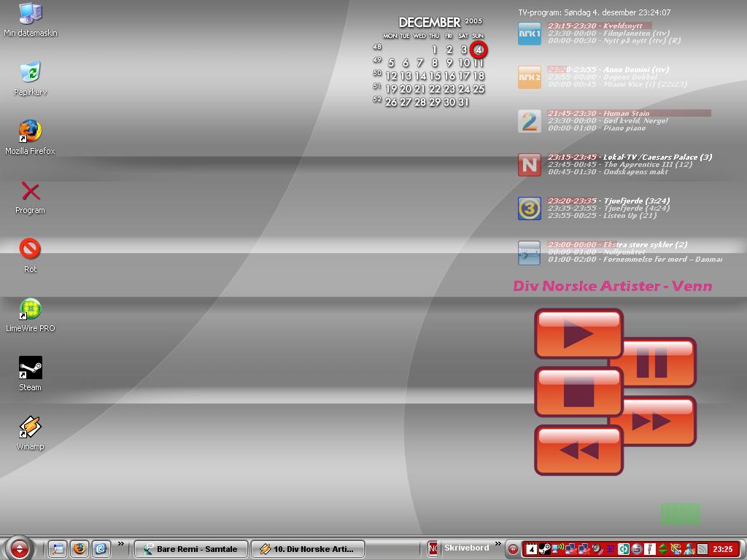Click the Skrivebord toolbar label

(467, 548)
